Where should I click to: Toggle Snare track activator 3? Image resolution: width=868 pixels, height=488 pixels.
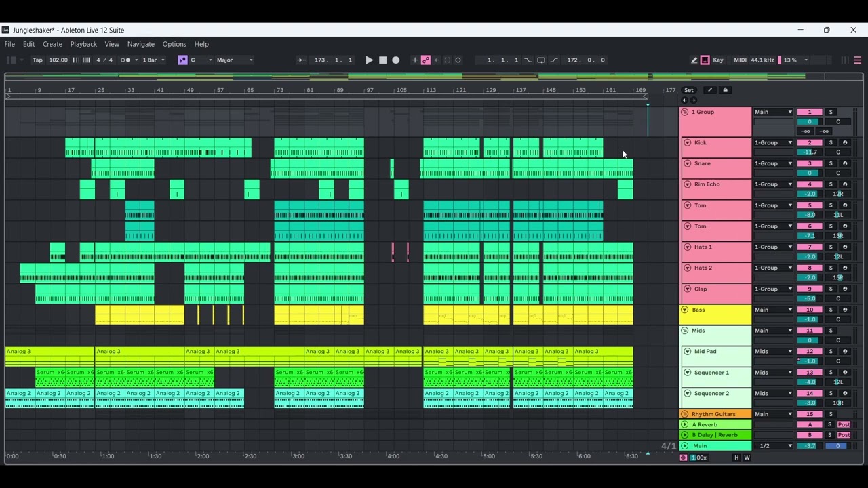click(x=810, y=163)
